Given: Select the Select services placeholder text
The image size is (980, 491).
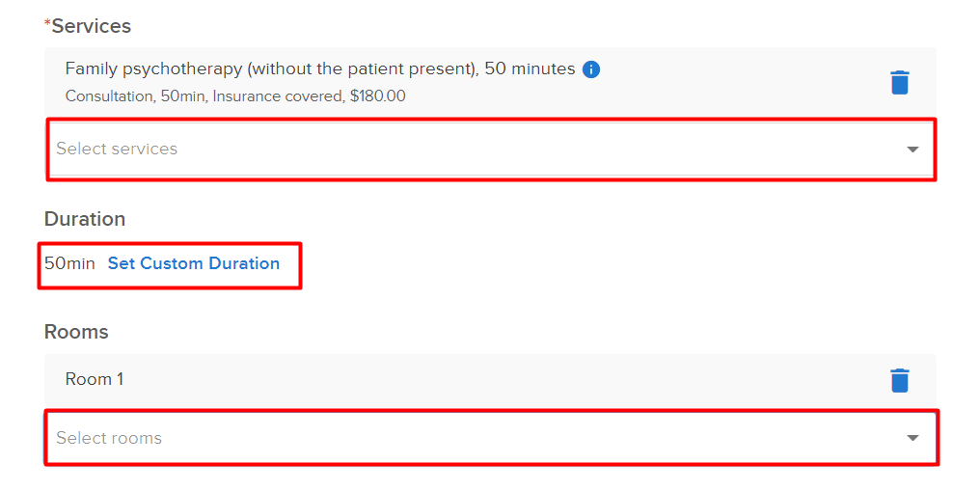Looking at the screenshot, I should pyautogui.click(x=117, y=149).
